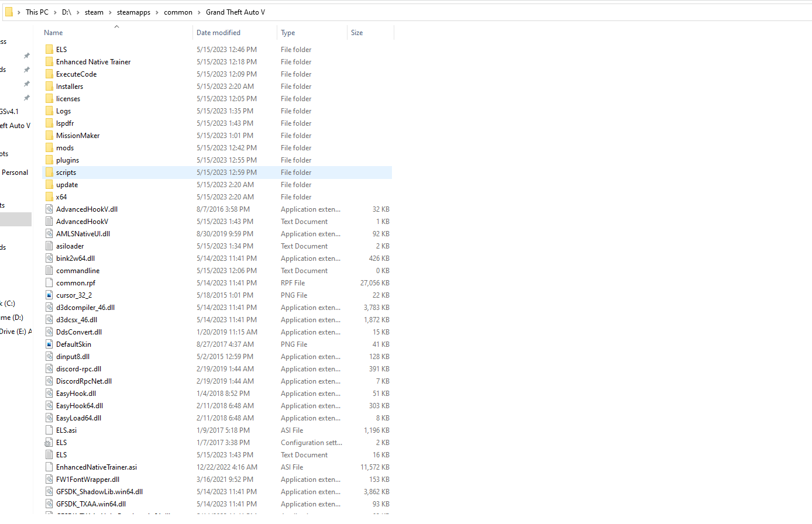
Task: Select the EasyHook.dll file
Action: point(217,394)
